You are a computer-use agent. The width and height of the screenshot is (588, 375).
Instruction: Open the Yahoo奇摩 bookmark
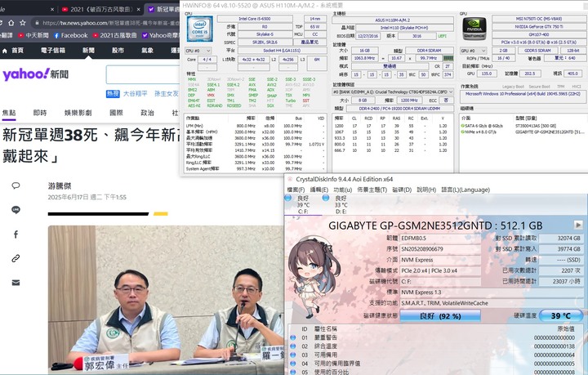pos(161,35)
